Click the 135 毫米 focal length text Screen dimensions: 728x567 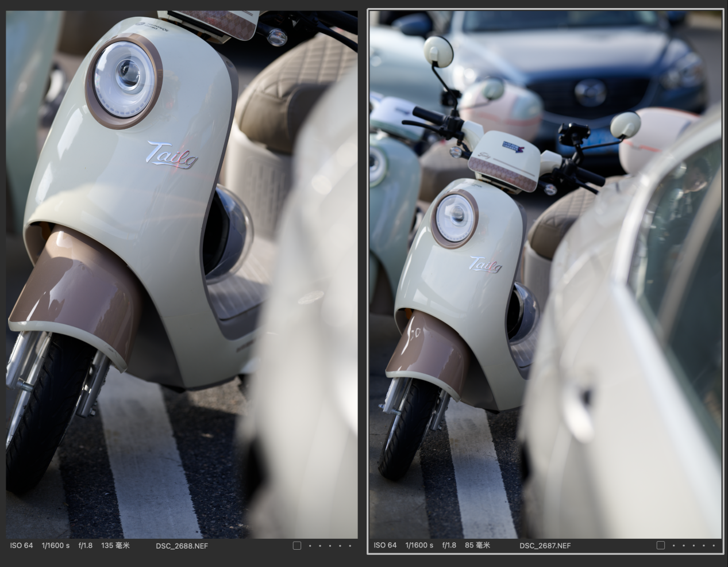(x=115, y=546)
